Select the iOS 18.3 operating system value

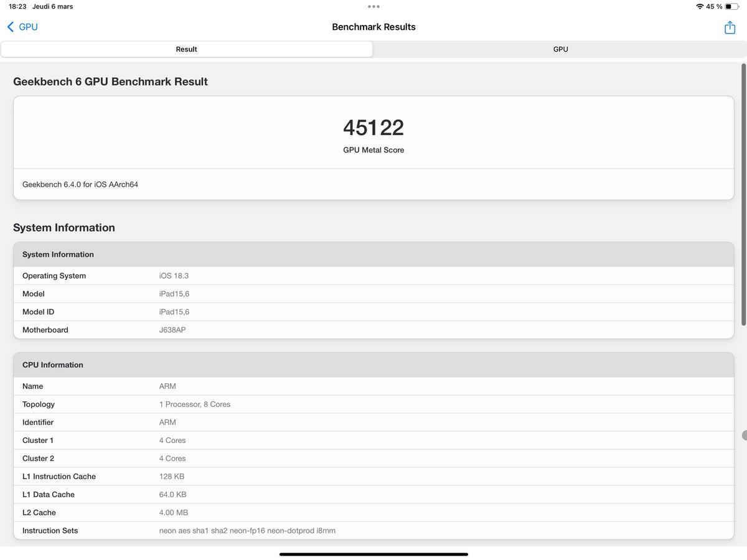174,276
